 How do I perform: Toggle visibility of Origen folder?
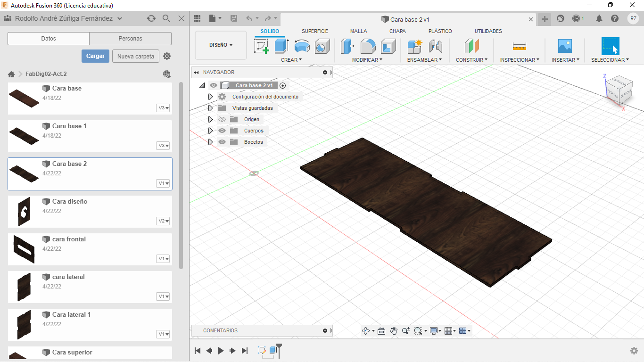222,119
